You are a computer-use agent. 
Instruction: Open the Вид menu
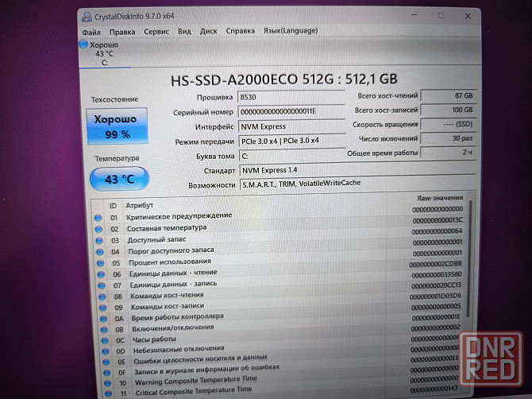(184, 31)
